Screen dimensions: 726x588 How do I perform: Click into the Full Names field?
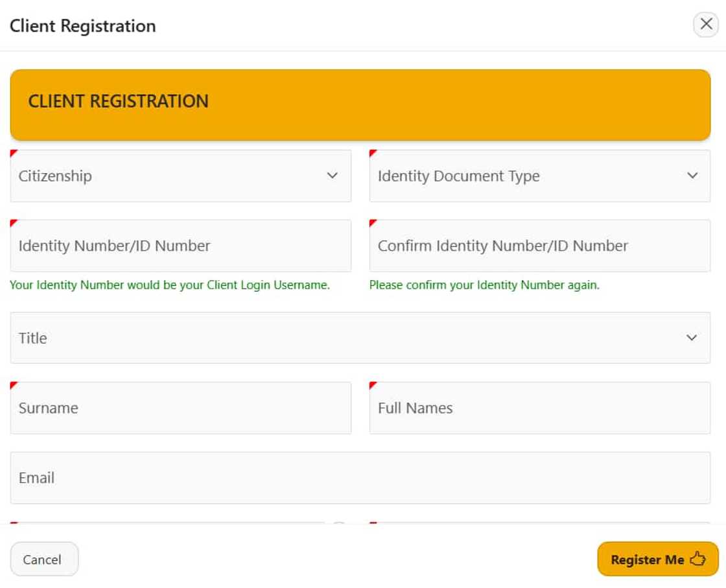(x=539, y=408)
